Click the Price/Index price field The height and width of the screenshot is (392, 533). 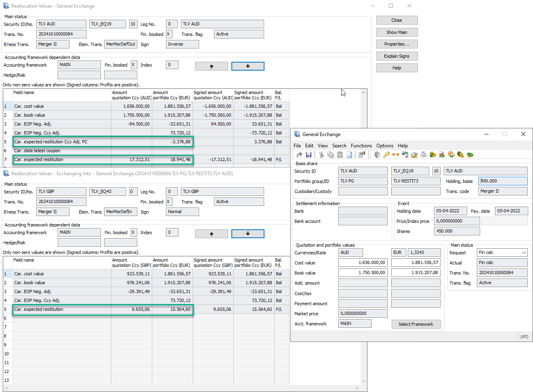click(457, 221)
